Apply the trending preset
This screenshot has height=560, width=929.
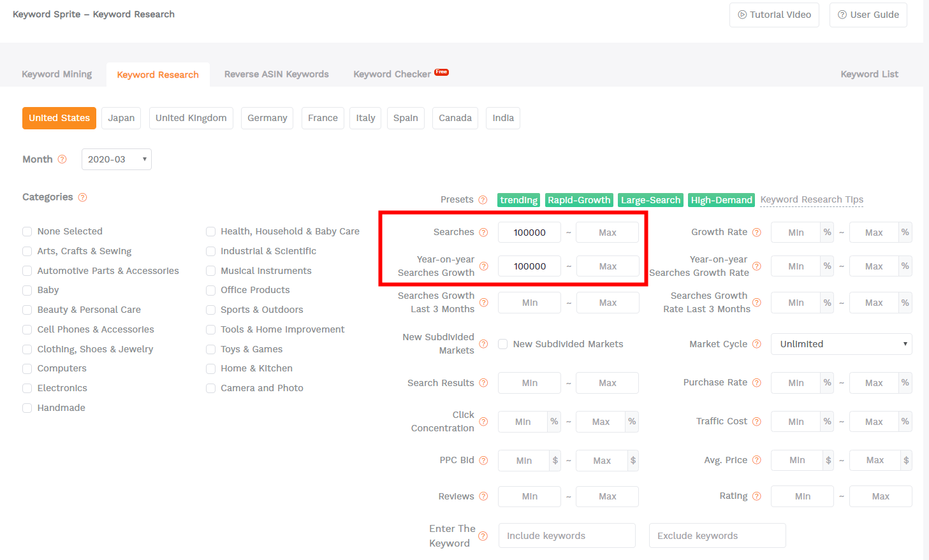coord(518,200)
